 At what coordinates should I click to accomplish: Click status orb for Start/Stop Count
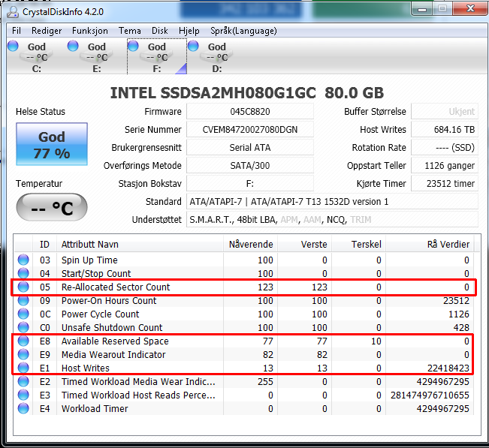(x=23, y=273)
